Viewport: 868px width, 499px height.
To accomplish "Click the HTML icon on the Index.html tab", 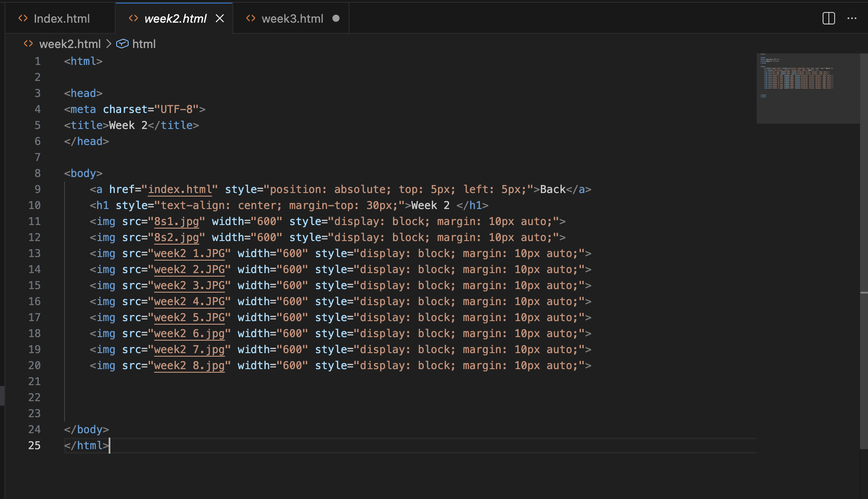I will [x=23, y=18].
